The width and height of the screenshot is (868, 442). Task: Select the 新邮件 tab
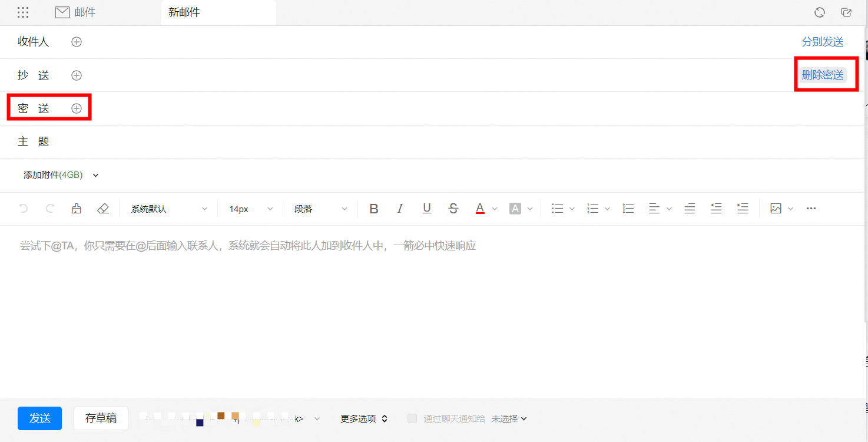[218, 12]
